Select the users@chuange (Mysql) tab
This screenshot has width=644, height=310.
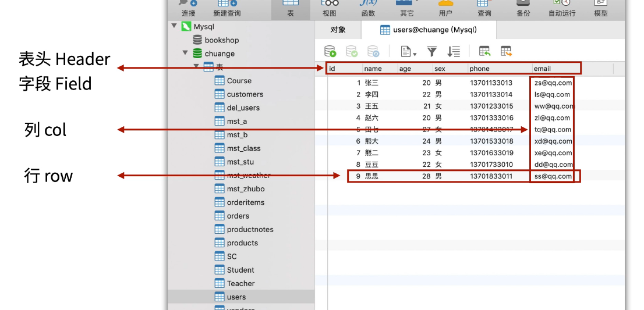coord(429,30)
